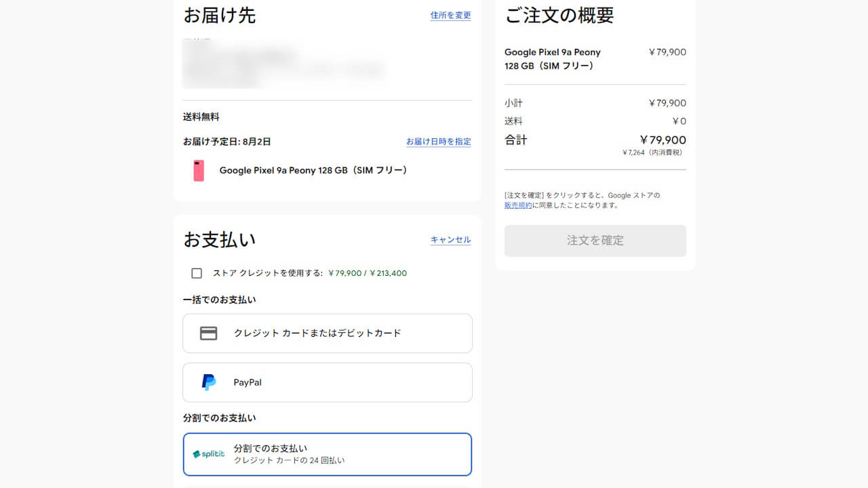Open the 販売規約 terms link
The image size is (868, 488).
click(518, 205)
